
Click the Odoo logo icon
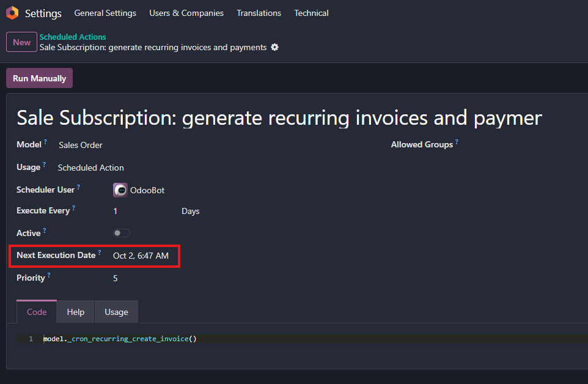click(x=12, y=13)
